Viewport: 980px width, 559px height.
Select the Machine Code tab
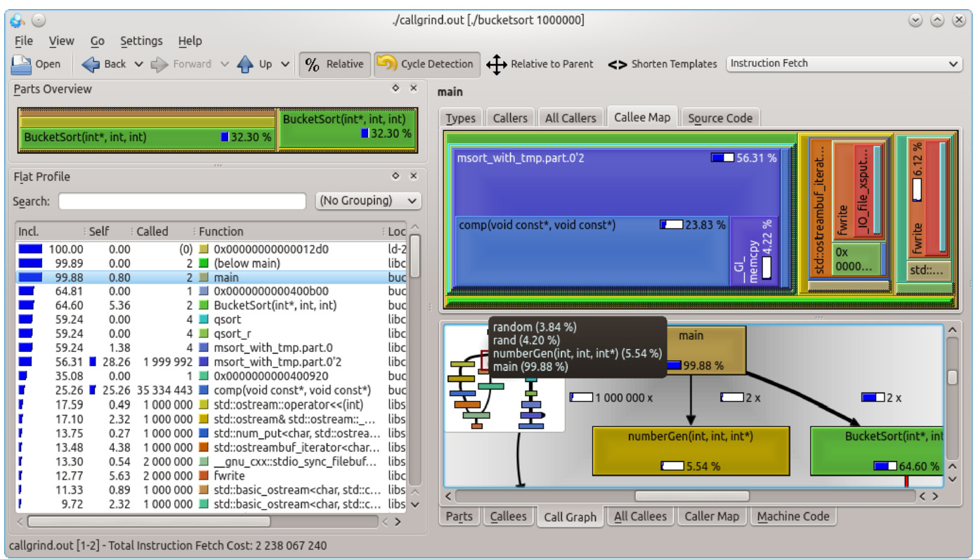click(793, 516)
